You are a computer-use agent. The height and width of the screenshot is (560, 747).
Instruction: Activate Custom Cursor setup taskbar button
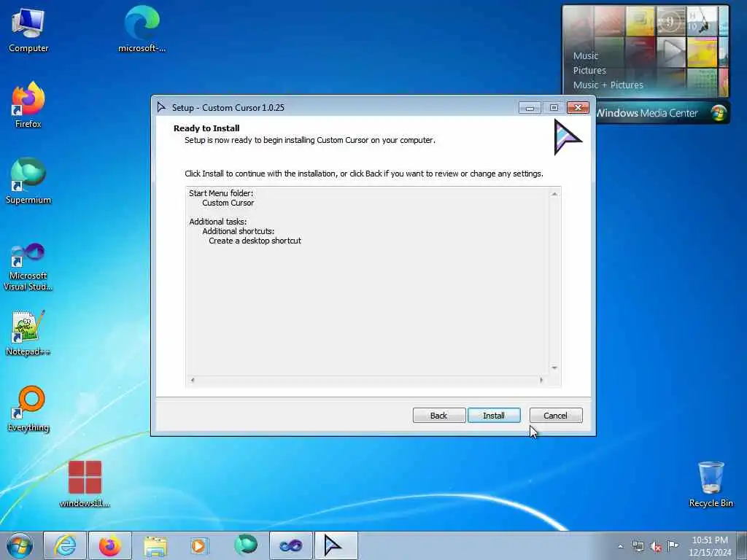[336, 545]
